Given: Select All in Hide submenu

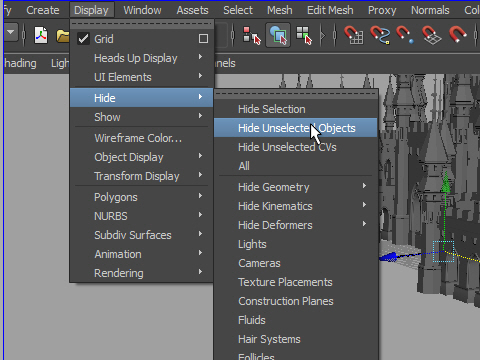Looking at the screenshot, I should tap(296, 166).
